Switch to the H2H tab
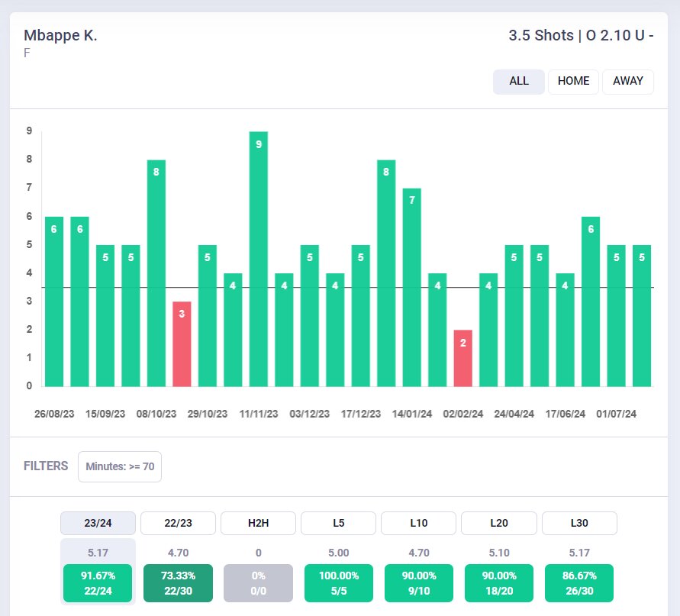This screenshot has height=616, width=680. 258,523
